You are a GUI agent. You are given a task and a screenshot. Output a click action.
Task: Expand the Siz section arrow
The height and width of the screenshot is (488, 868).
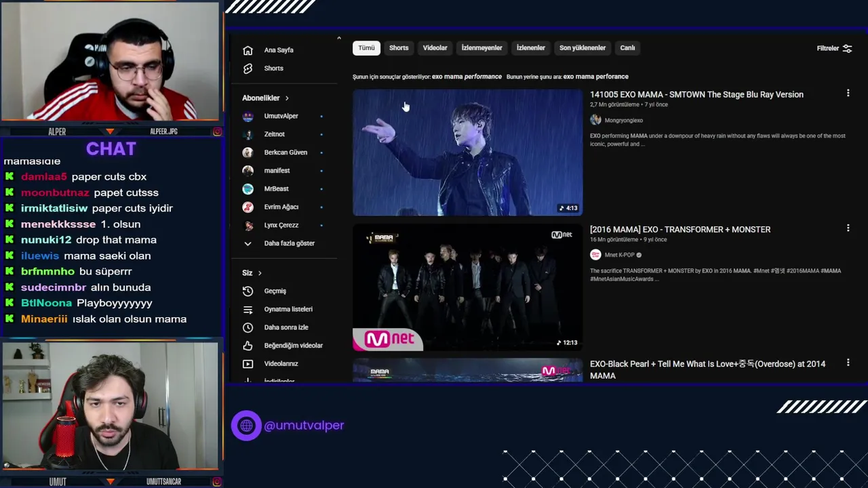(260, 273)
